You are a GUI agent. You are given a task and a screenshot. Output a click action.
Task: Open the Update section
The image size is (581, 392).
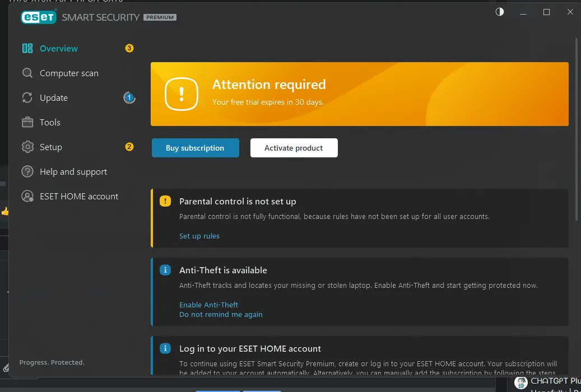click(54, 98)
